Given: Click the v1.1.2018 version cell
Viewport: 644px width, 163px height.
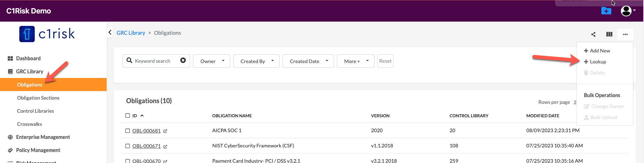Looking at the screenshot, I should pyautogui.click(x=382, y=146).
